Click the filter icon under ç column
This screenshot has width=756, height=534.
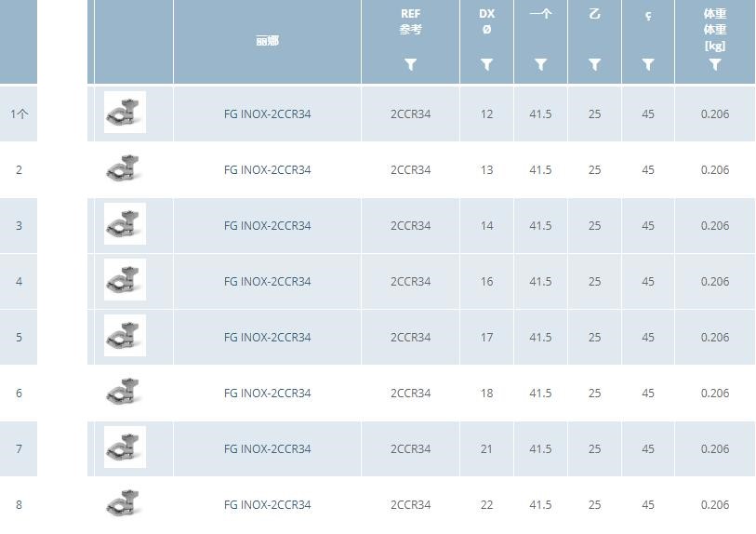648,65
